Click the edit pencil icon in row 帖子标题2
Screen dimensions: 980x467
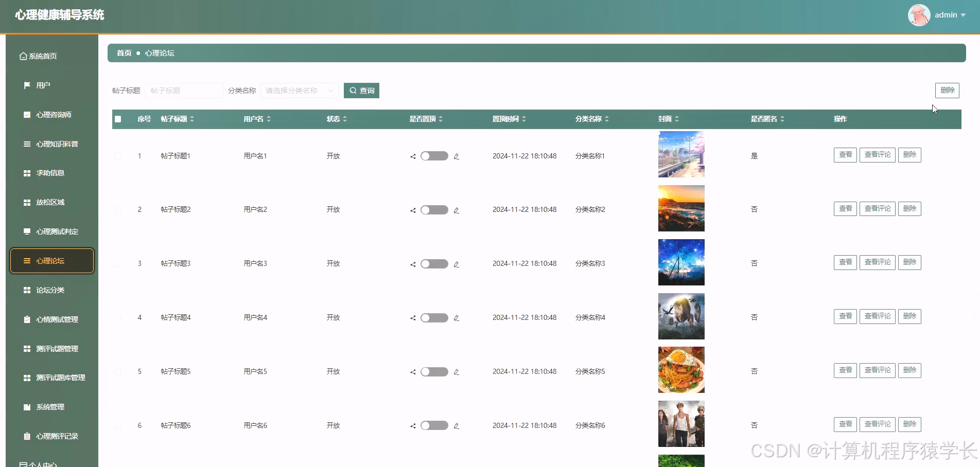point(457,210)
